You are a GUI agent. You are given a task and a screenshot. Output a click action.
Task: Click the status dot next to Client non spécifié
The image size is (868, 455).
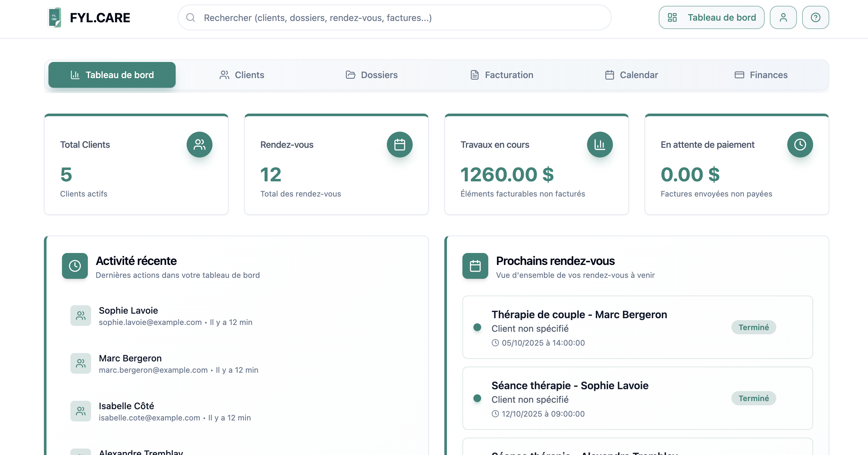tap(478, 327)
